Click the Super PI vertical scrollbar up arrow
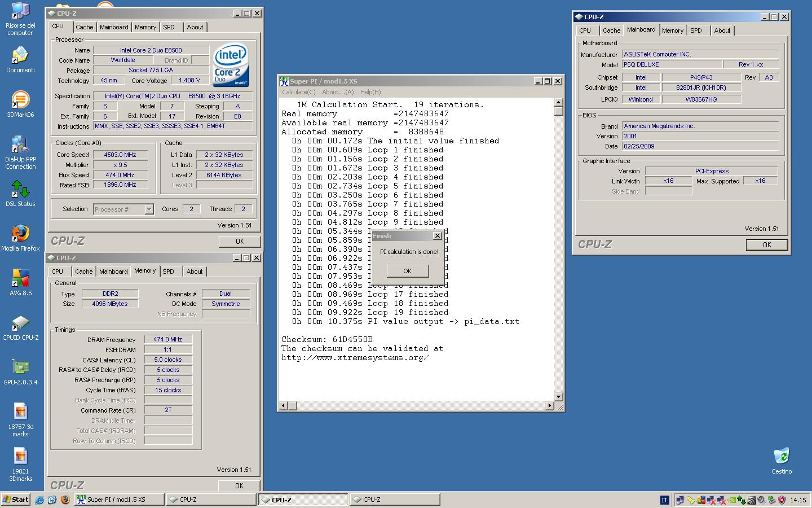The width and height of the screenshot is (812, 508). 558,103
